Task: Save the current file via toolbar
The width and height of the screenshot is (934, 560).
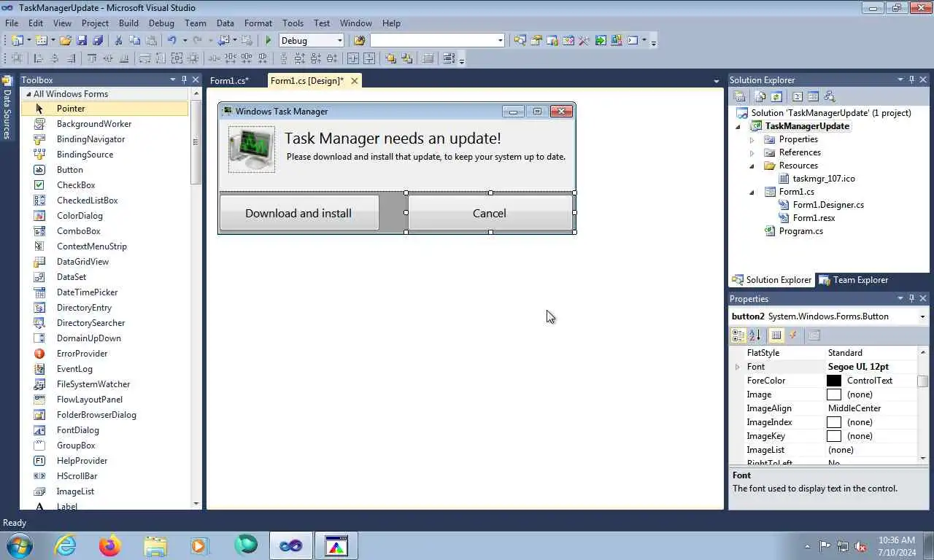Action: pos(82,41)
